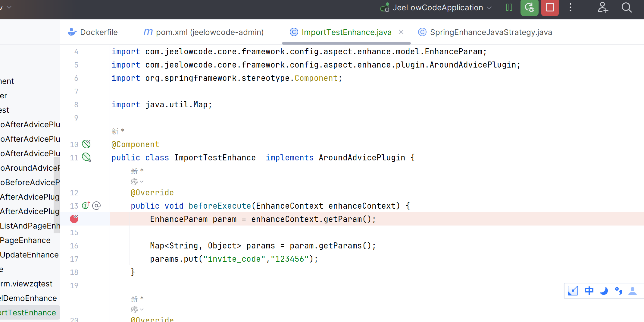Expand the inlay chevron above line 20
The width and height of the screenshot is (644, 322).
point(142,309)
